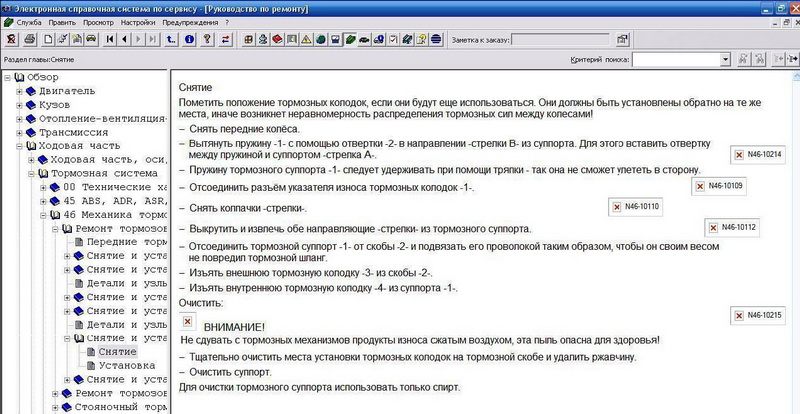Viewport: 800px width, 414px height.
Task: Open the Предупреждения menu
Action: [190, 22]
